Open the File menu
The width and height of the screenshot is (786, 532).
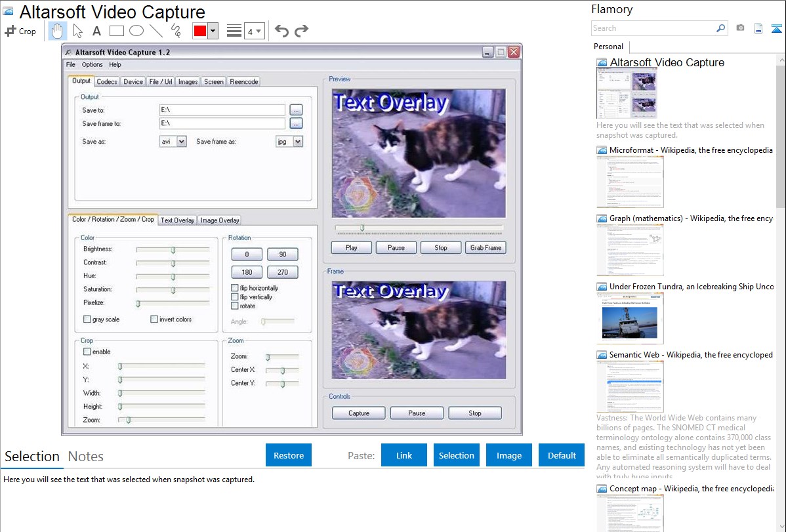(71, 65)
